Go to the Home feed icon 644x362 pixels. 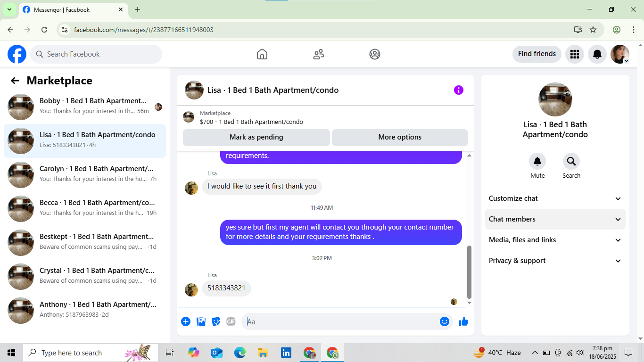pyautogui.click(x=262, y=54)
